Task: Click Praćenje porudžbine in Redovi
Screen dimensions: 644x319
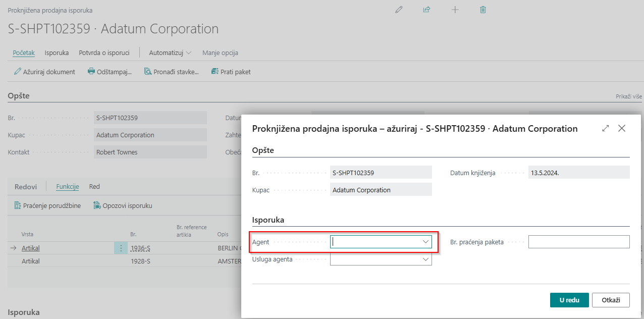Action: [x=47, y=205]
